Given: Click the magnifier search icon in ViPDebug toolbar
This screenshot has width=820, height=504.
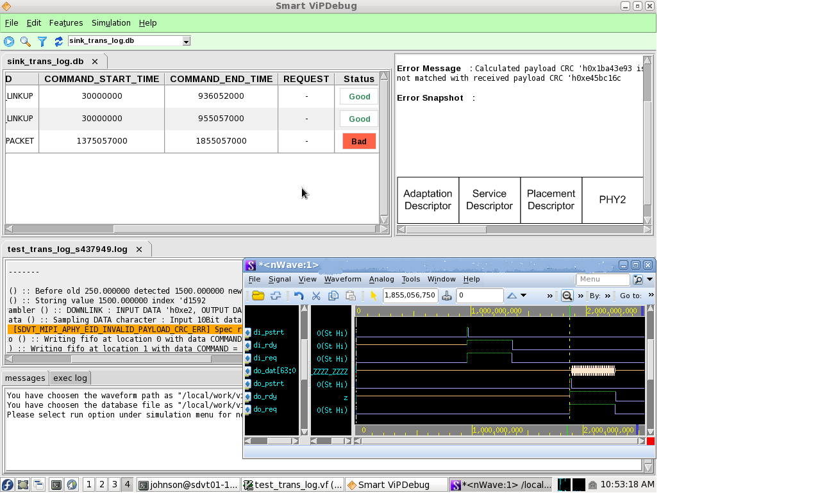Looking at the screenshot, I should pyautogui.click(x=26, y=42).
